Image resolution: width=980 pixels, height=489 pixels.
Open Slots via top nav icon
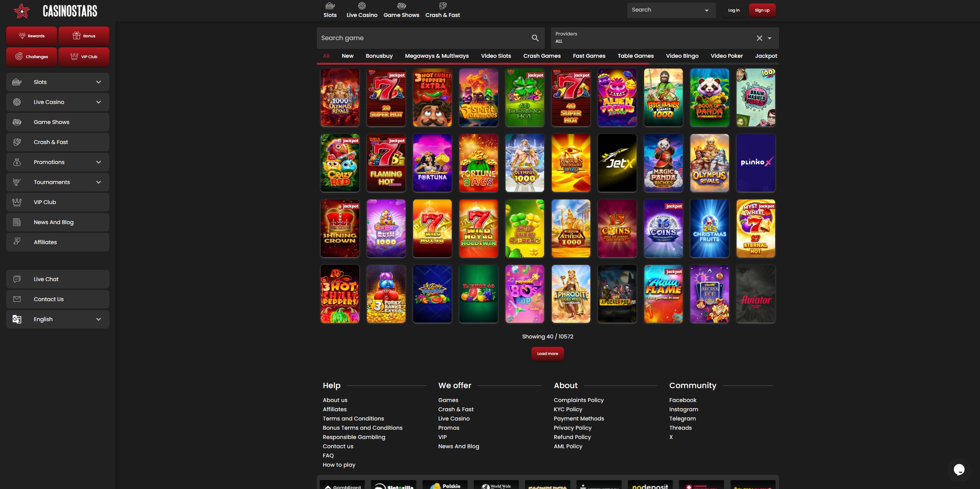(330, 6)
